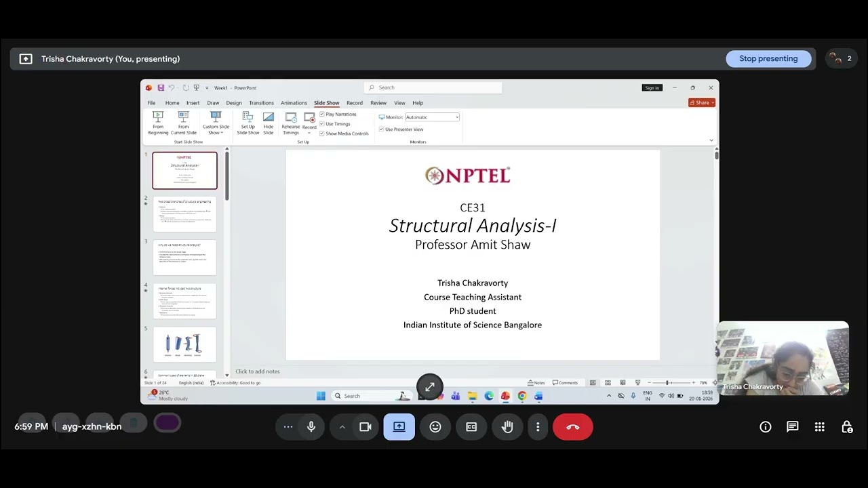This screenshot has height=488, width=868.
Task: Click Accessibility: Good to go status
Action: coord(235,383)
